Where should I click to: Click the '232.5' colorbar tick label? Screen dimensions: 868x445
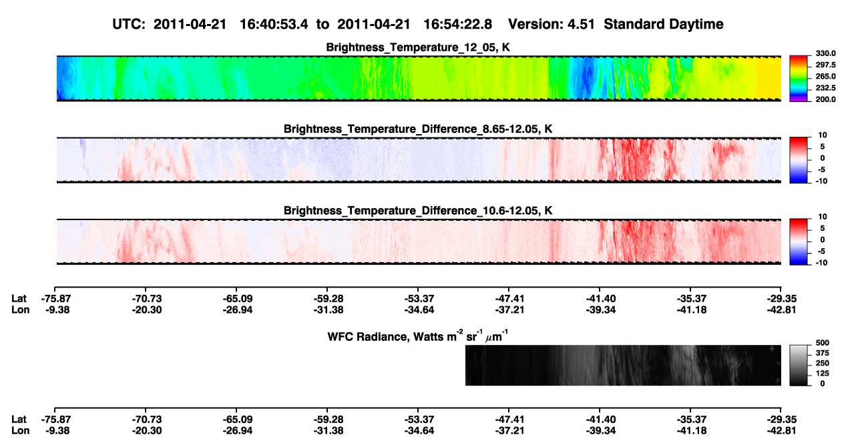click(x=825, y=87)
